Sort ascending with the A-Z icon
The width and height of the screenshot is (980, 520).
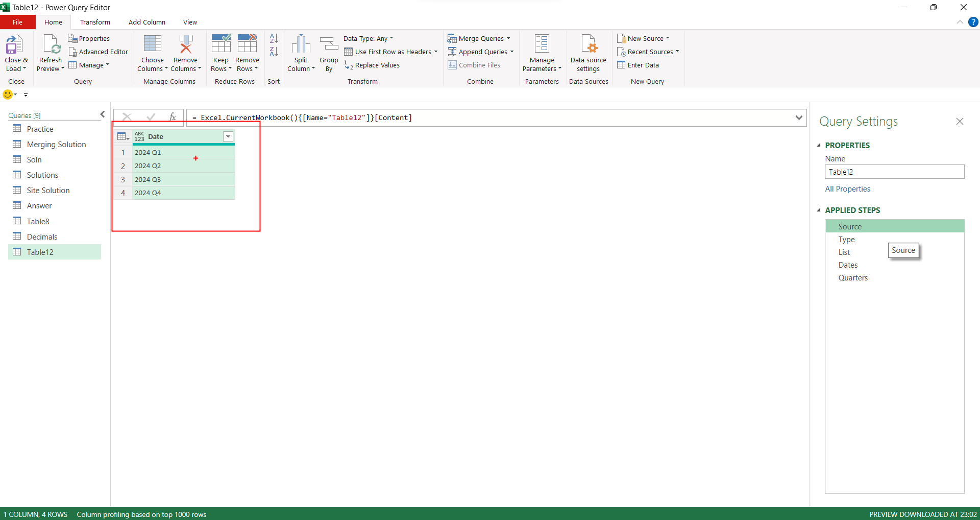(x=274, y=38)
